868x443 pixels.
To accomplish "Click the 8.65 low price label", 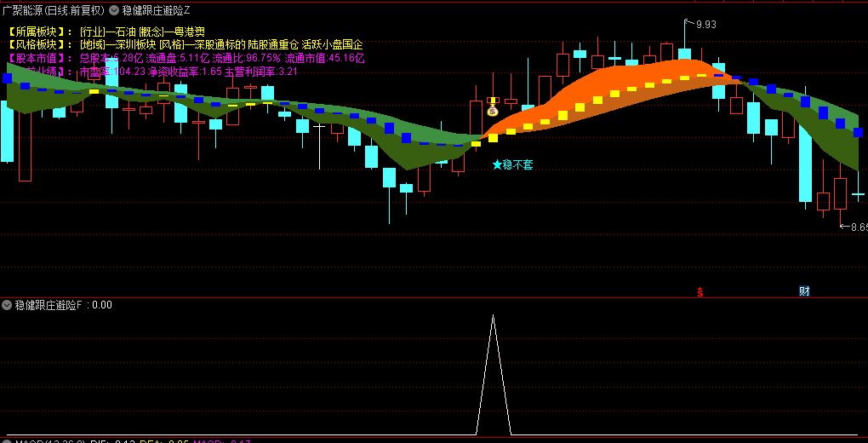I will (x=859, y=227).
